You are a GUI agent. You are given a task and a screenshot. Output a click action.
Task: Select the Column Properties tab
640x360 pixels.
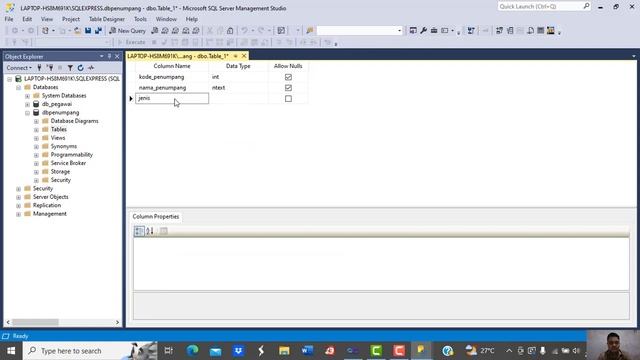click(156, 217)
